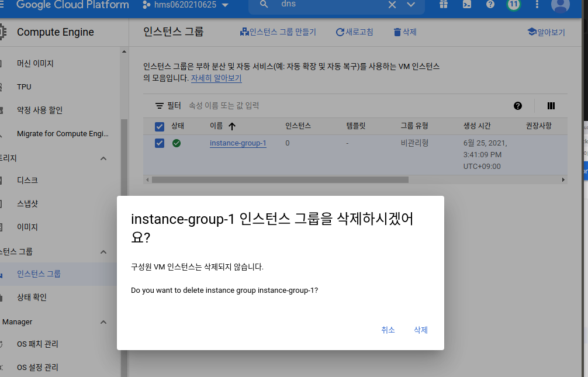
Task: Click toolbar 삭제 trash button
Action: tap(405, 32)
